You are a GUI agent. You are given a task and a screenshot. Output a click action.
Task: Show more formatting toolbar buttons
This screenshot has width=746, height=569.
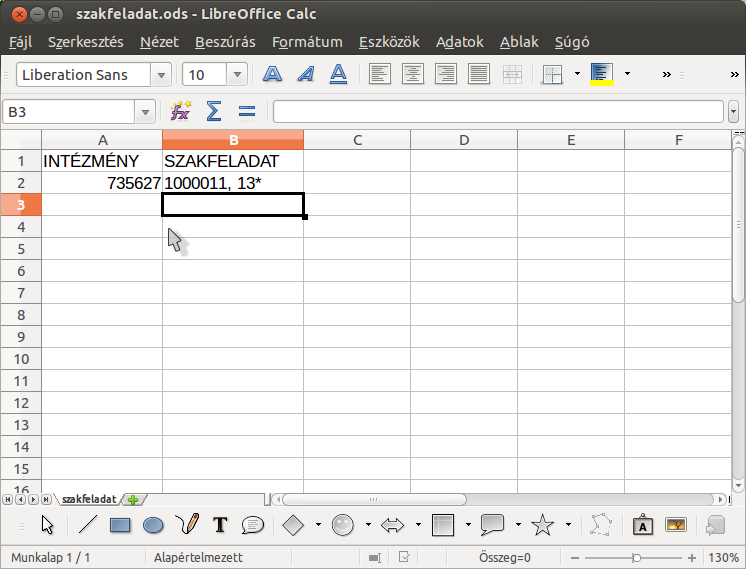coord(667,74)
